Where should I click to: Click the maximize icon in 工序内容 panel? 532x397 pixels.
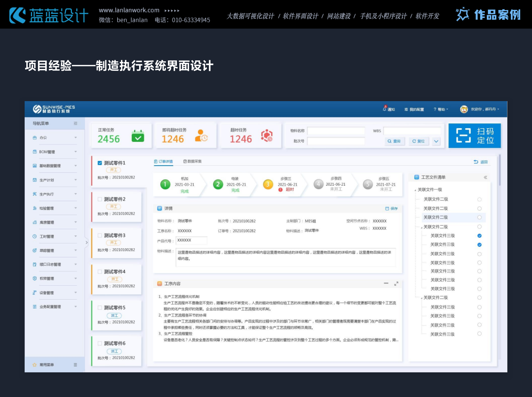pos(396,284)
